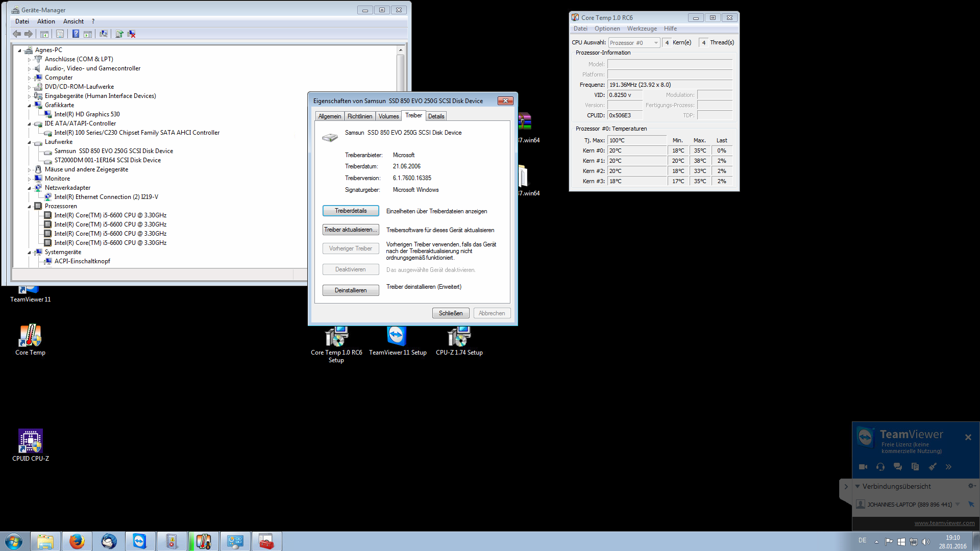Click TeamViewer whiteboard brush icon
The width and height of the screenshot is (980, 551).
[x=933, y=467]
